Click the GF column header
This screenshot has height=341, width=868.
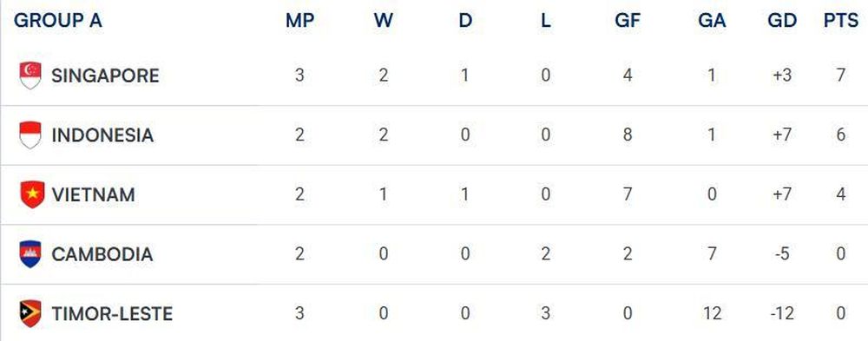(x=628, y=21)
